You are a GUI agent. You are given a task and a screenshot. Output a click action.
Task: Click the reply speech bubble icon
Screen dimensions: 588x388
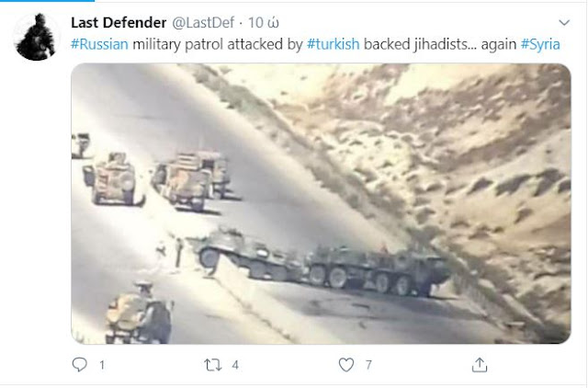coord(80,365)
